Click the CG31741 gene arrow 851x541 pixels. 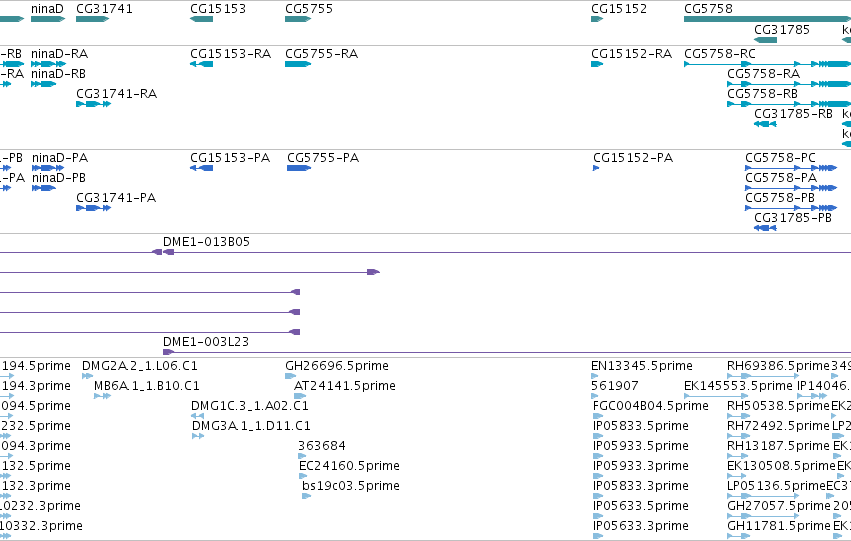point(92,19)
